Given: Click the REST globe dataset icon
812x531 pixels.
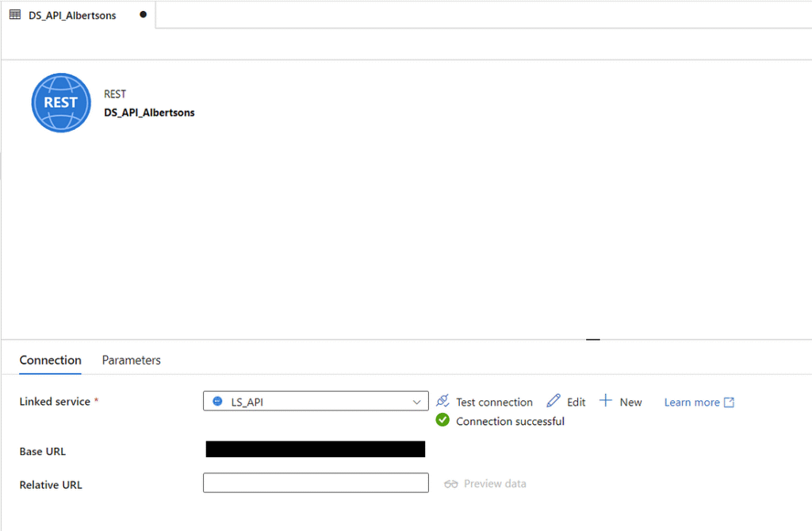Looking at the screenshot, I should click(61, 102).
